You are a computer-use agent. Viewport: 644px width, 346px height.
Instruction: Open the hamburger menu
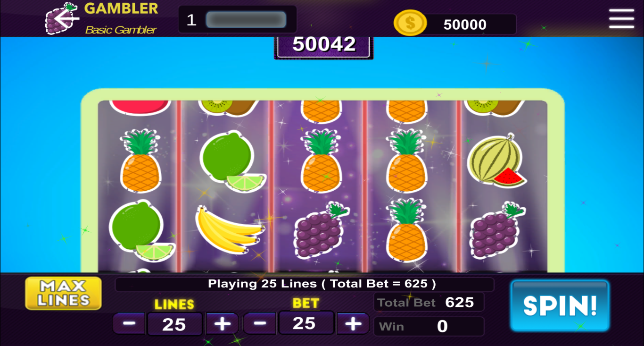[621, 19]
